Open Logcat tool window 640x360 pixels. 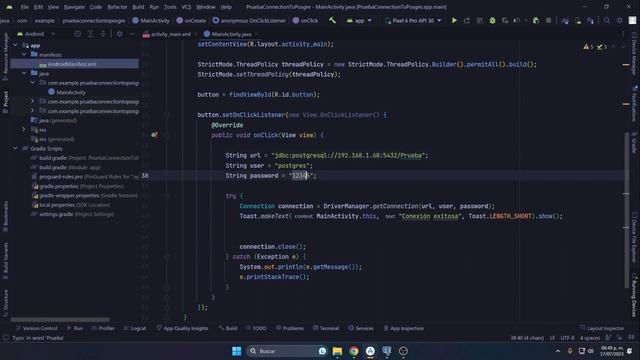(x=135, y=328)
